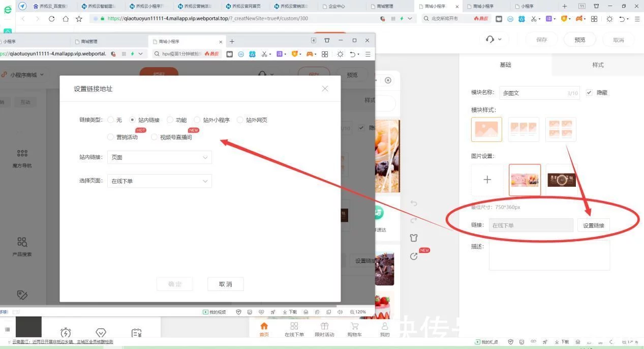Click the 预览 button in the back window
The width and height of the screenshot is (644, 349).
[580, 40]
